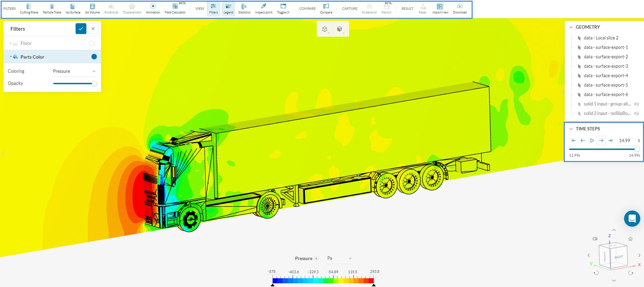Click the Download result icon
The height and width of the screenshot is (287, 644).
459,9
